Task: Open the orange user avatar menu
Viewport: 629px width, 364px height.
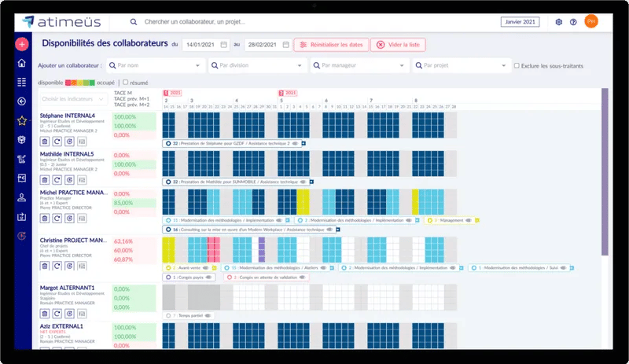Action: point(591,22)
